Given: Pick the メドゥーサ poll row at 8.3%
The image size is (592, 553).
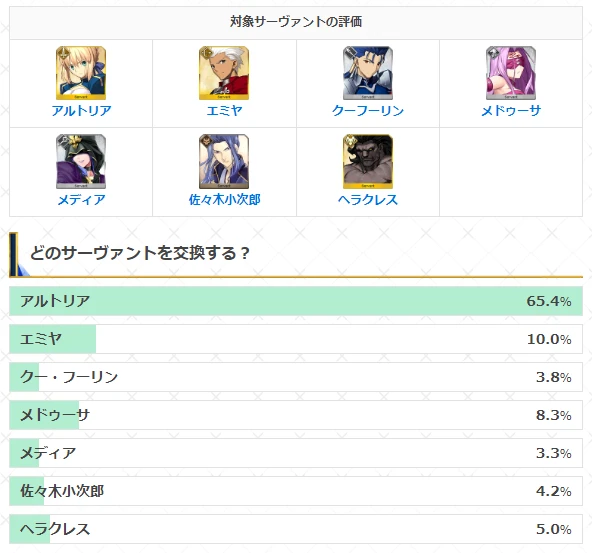Looking at the screenshot, I should (x=296, y=415).
